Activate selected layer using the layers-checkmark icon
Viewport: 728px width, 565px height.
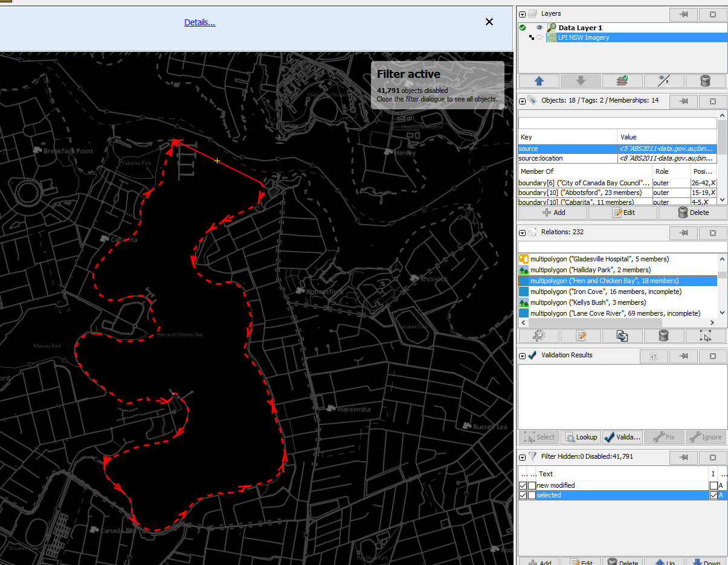click(622, 81)
